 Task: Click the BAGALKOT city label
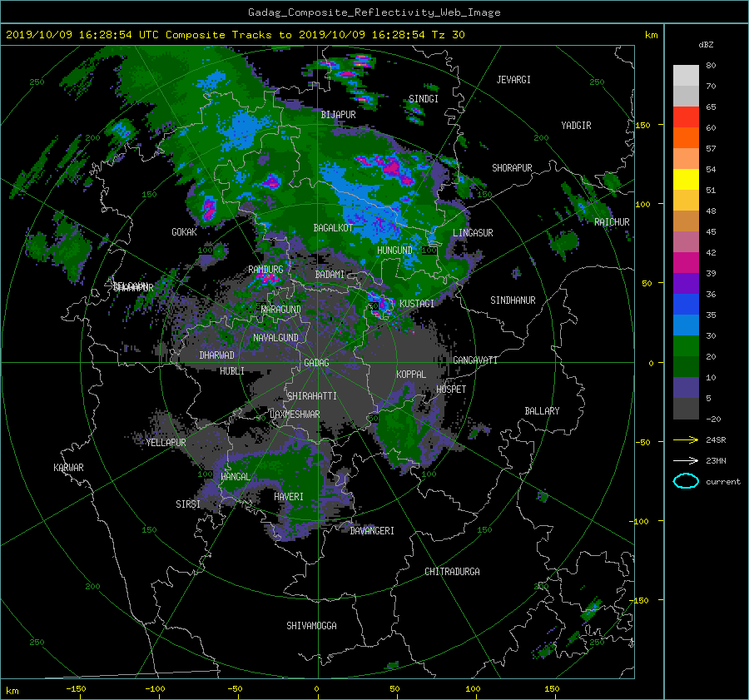point(333,228)
